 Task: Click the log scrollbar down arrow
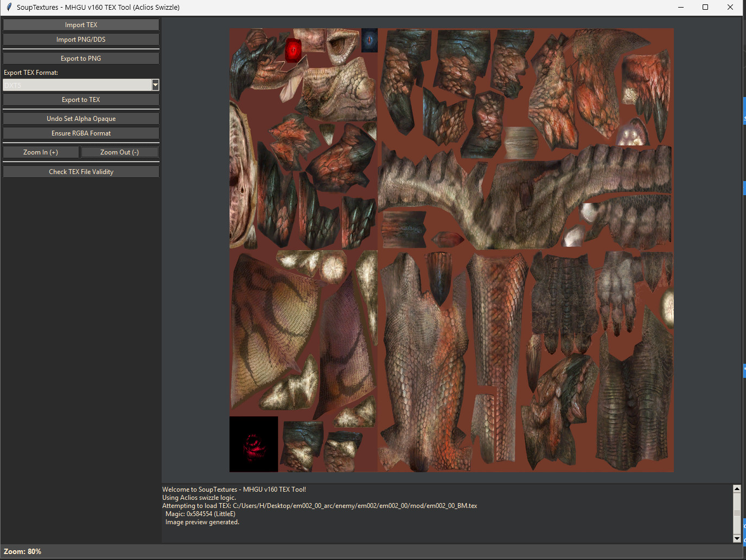(737, 539)
